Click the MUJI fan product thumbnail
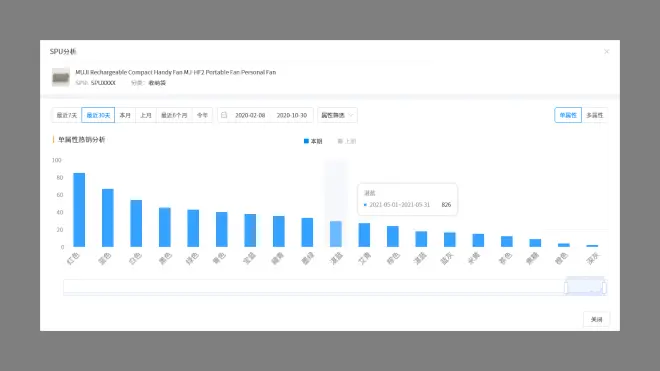Image resolution: width=660 pixels, height=371 pixels. [x=61, y=77]
